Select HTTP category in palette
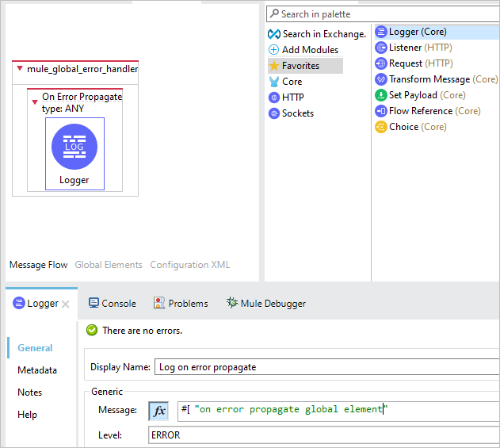The width and height of the screenshot is (500, 448). pyautogui.click(x=293, y=98)
